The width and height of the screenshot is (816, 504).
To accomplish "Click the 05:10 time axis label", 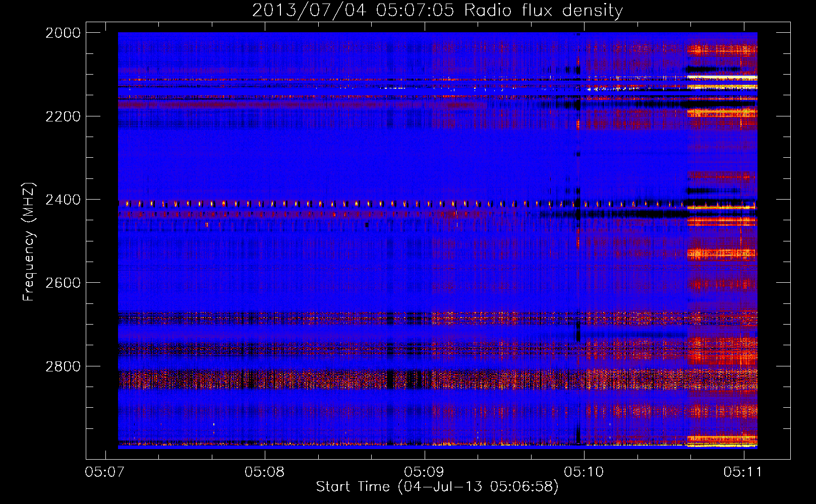I will point(584,472).
